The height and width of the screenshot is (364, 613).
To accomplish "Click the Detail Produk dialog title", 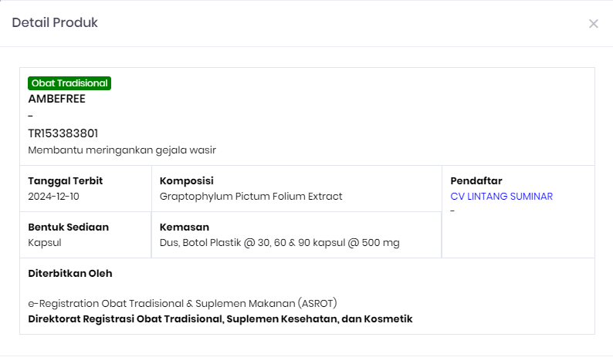I will pos(55,22).
